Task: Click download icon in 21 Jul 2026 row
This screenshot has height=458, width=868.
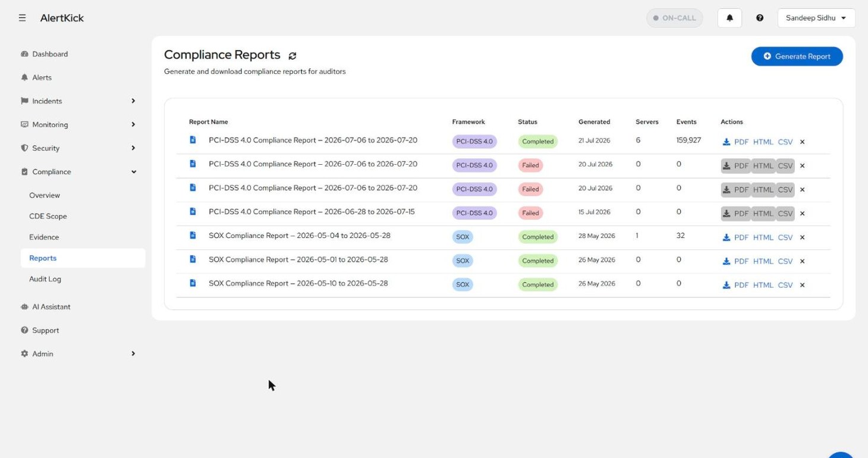Action: pyautogui.click(x=726, y=142)
